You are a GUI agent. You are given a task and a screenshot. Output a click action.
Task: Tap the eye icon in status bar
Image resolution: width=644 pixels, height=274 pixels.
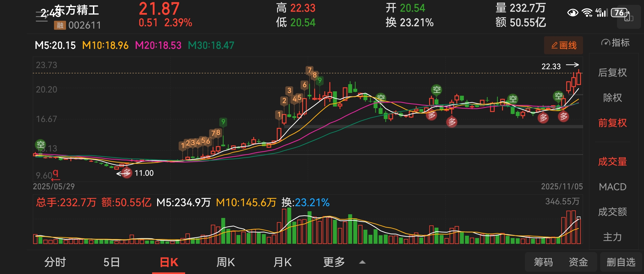[572, 12]
